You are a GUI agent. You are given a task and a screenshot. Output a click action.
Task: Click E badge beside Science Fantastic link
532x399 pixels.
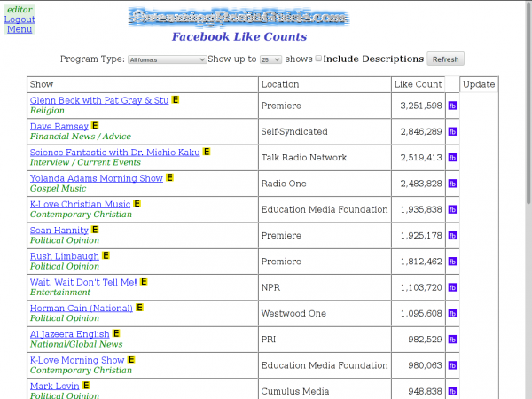207,152
